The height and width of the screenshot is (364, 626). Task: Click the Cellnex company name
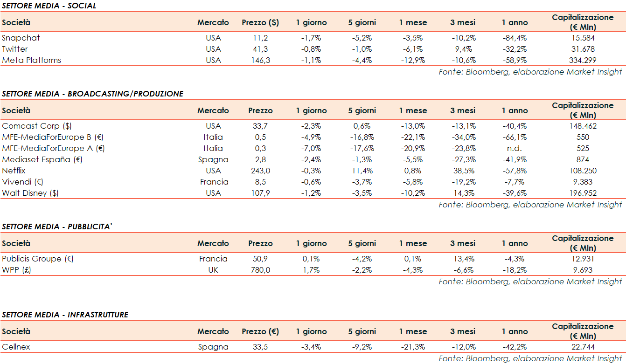(16, 347)
